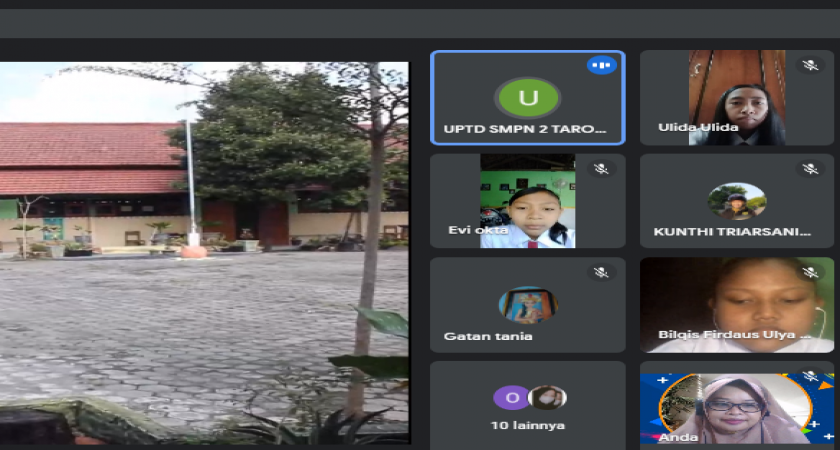Select Ulida Ulida's video tile
840x450 pixels.
click(737, 98)
